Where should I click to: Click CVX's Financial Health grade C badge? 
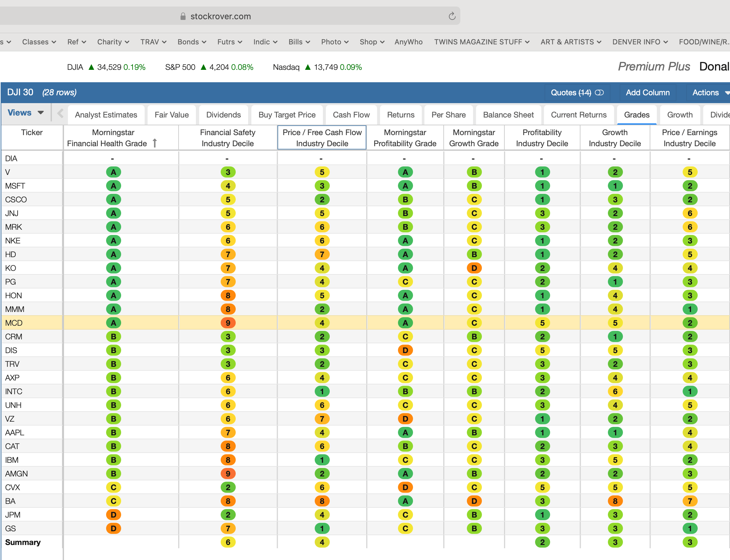113,488
